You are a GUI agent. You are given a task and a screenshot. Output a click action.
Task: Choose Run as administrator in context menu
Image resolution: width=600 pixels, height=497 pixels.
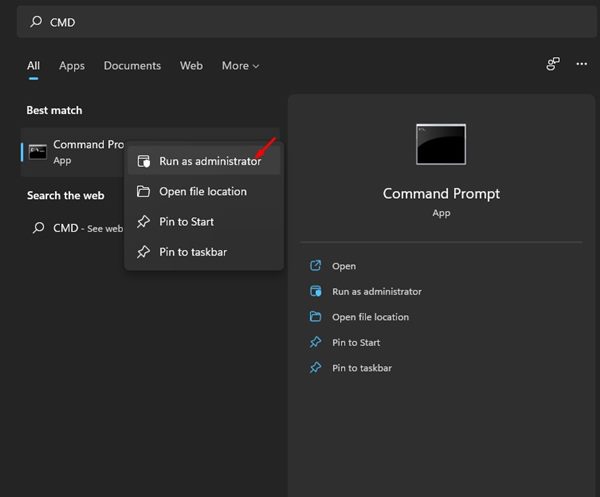tap(204, 161)
